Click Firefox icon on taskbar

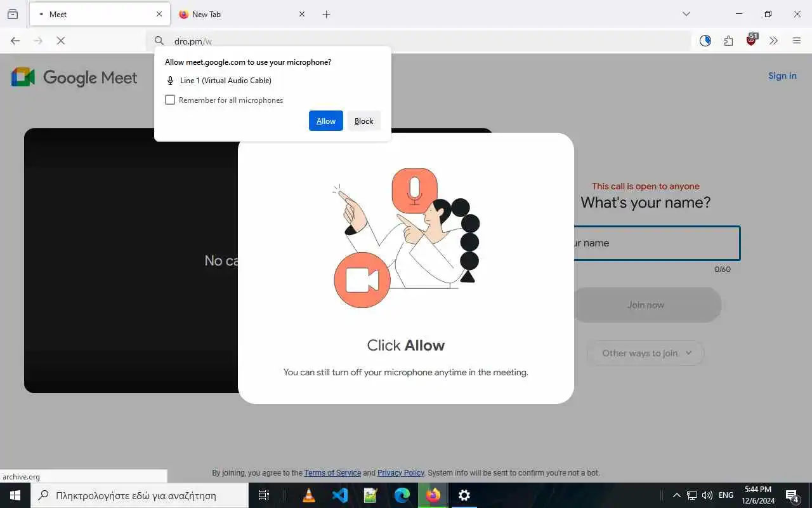(433, 495)
